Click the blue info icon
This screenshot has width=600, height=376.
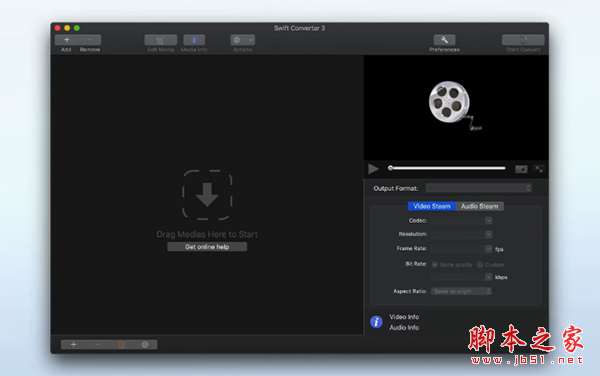376,322
